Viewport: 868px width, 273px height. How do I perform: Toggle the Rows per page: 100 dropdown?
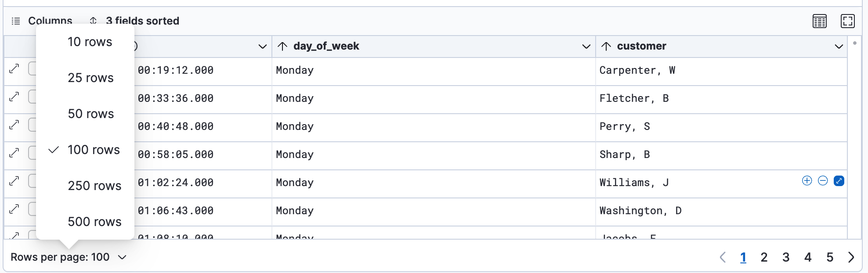(x=68, y=257)
